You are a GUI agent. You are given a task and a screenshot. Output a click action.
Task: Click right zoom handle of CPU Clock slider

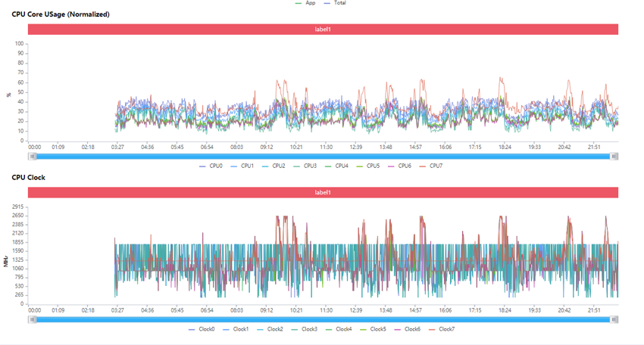coord(614,319)
